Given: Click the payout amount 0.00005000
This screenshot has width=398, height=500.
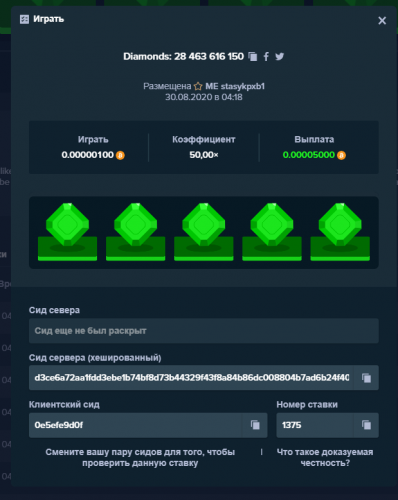Looking at the screenshot, I should (309, 155).
